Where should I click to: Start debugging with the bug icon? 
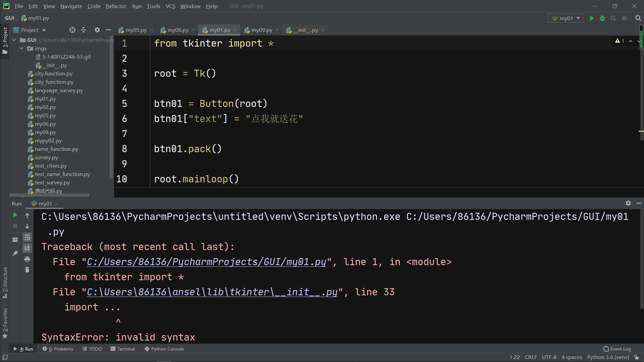click(602, 18)
